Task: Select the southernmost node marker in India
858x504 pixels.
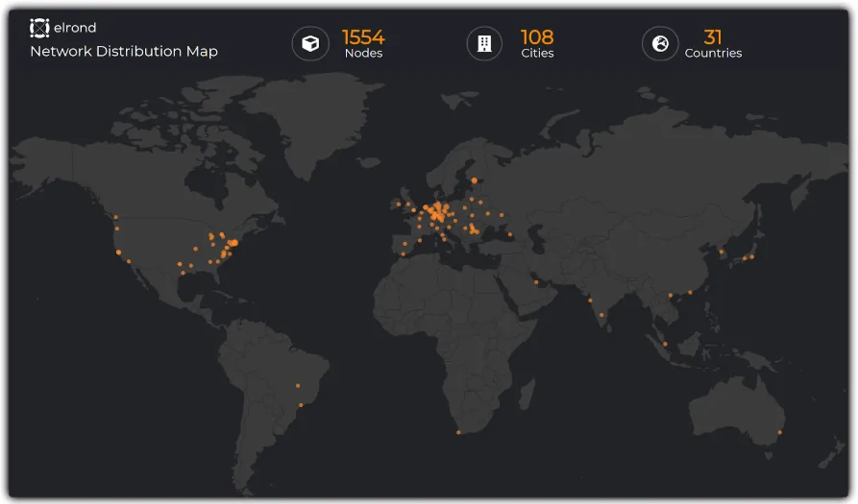Action: coord(602,315)
